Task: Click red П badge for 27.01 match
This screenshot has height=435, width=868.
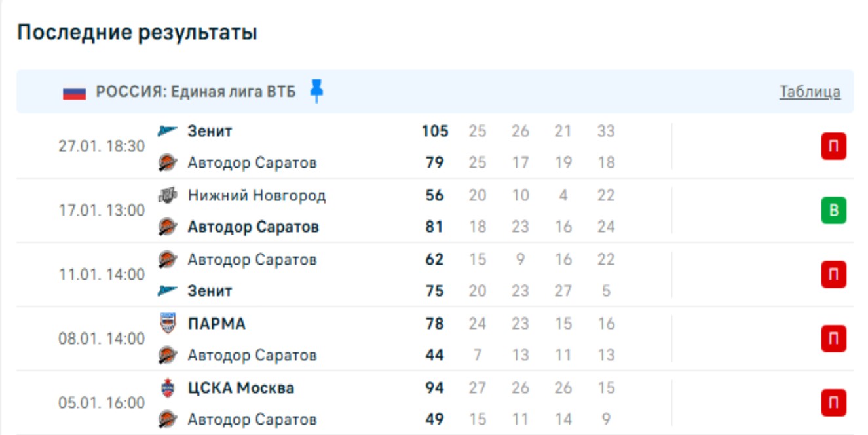Action: coord(833,147)
